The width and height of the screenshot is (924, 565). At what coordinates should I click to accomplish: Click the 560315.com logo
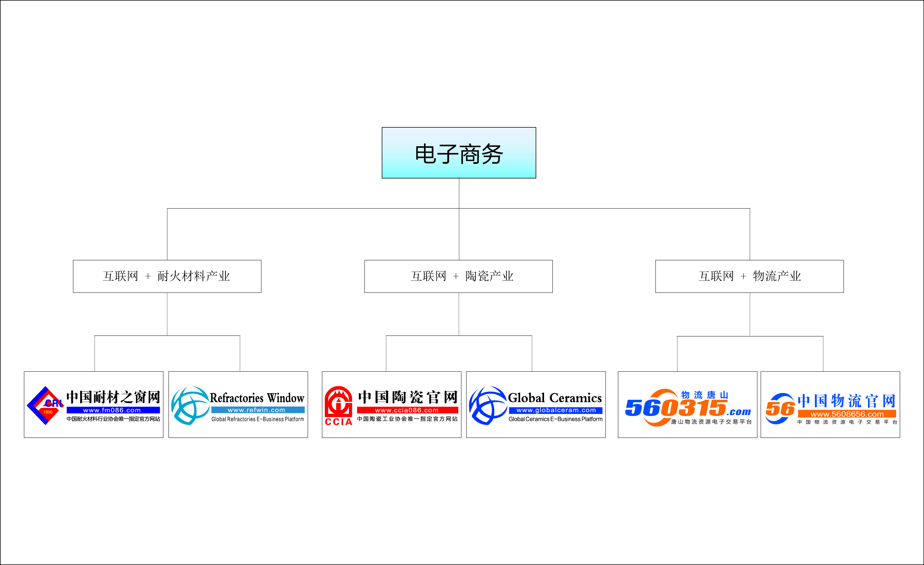pos(688,408)
